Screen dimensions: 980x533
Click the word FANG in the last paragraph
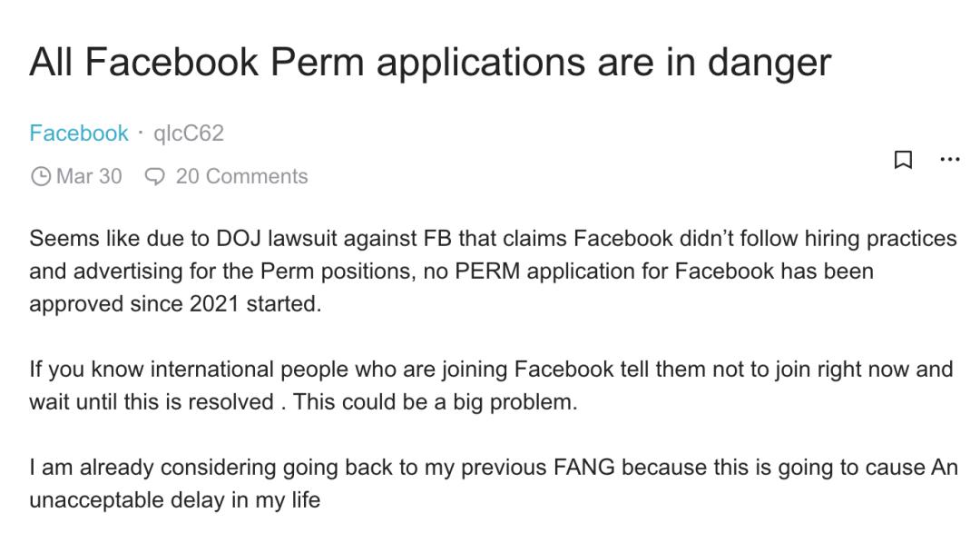(583, 468)
